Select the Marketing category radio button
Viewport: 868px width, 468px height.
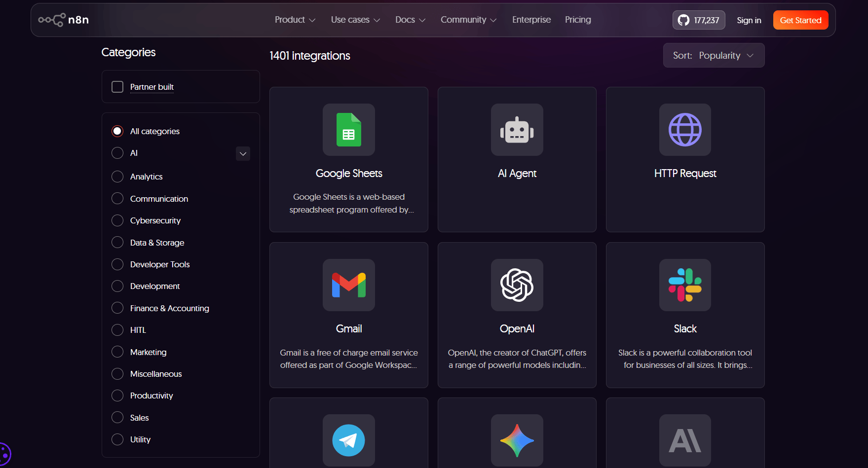(117, 352)
